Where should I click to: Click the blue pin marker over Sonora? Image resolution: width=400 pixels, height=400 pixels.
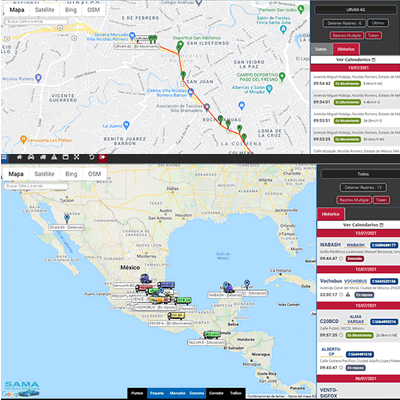[67, 218]
